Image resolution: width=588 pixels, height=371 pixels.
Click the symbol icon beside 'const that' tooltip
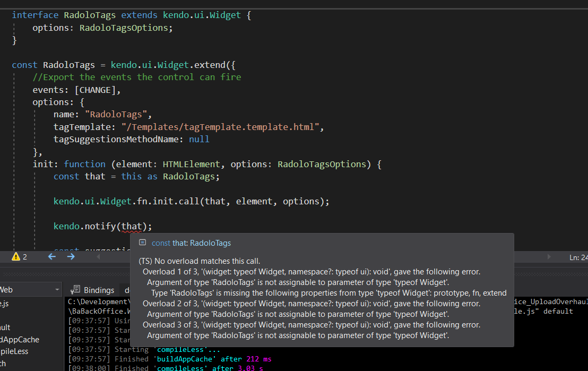coord(142,243)
